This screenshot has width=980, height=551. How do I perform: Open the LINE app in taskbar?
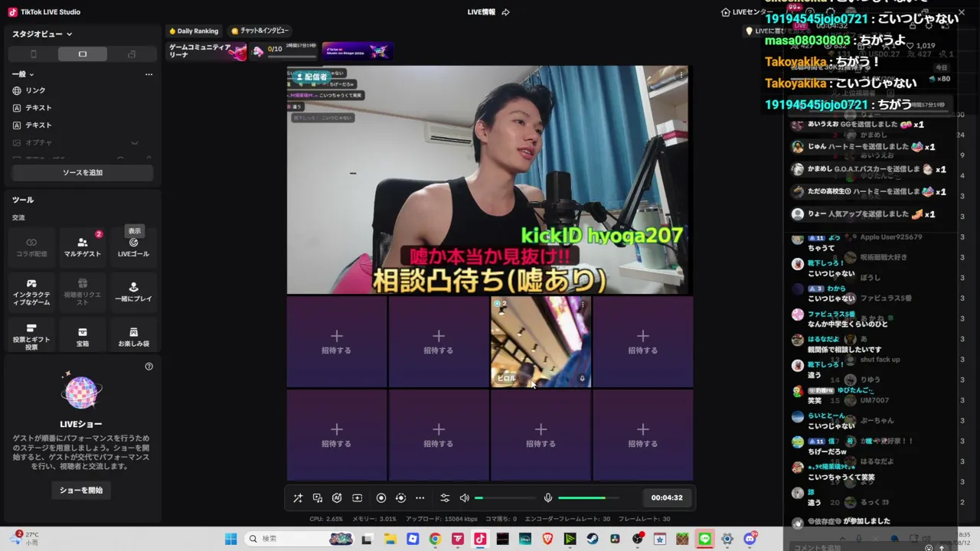coord(705,539)
